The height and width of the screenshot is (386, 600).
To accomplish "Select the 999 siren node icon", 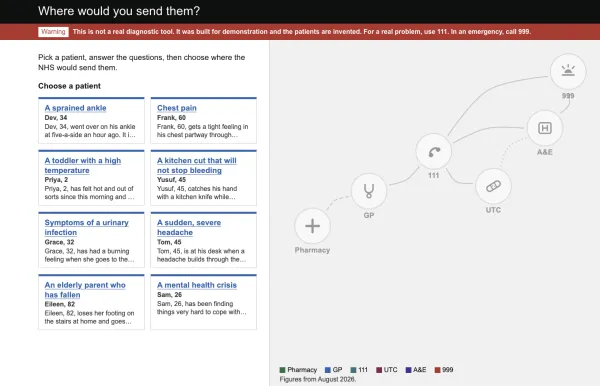I will [568, 72].
